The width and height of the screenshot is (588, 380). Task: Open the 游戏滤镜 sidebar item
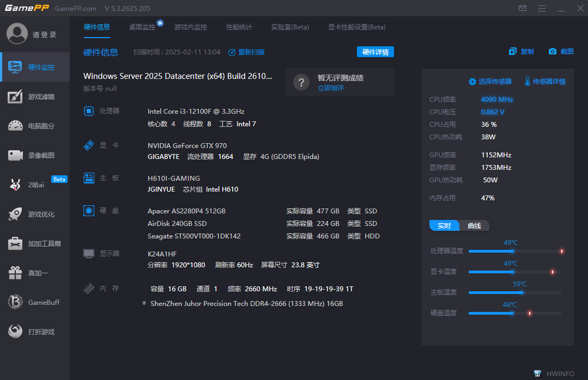35,97
